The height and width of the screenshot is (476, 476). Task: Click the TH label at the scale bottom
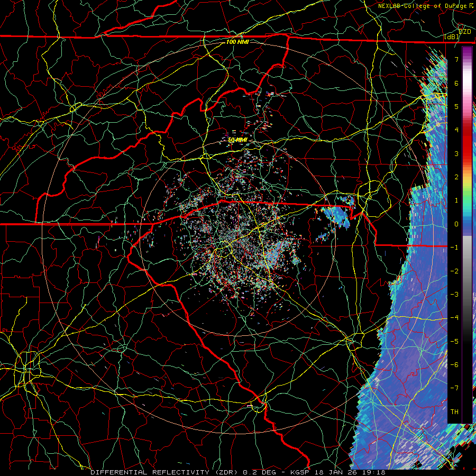pyautogui.click(x=454, y=412)
